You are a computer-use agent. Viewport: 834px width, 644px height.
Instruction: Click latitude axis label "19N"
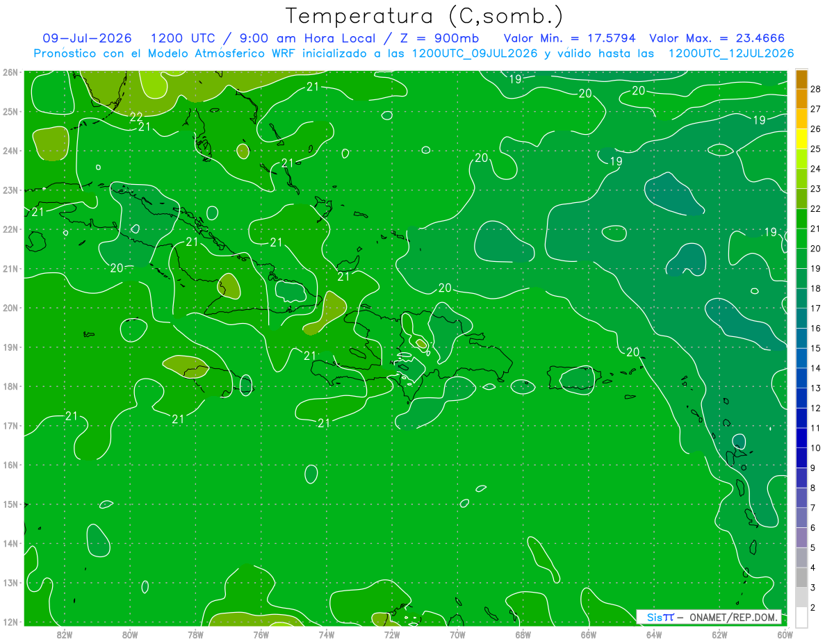click(10, 347)
